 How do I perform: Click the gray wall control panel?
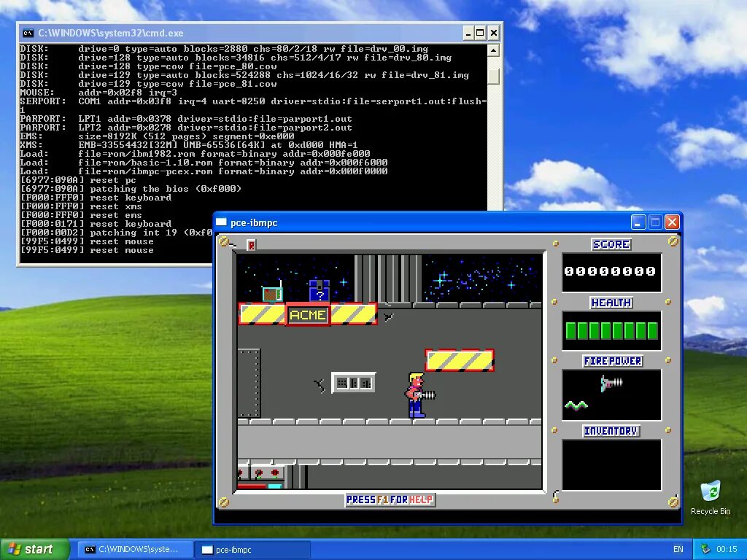coord(353,383)
